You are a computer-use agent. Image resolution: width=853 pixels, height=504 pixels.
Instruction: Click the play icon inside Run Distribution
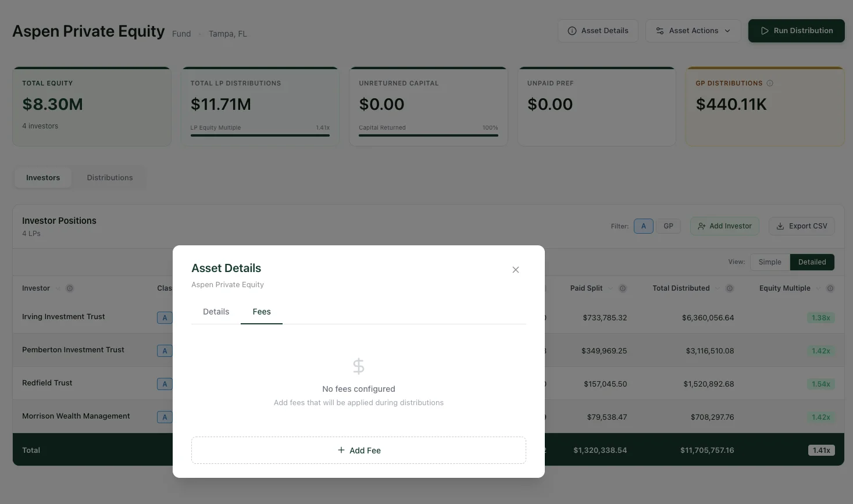point(765,30)
